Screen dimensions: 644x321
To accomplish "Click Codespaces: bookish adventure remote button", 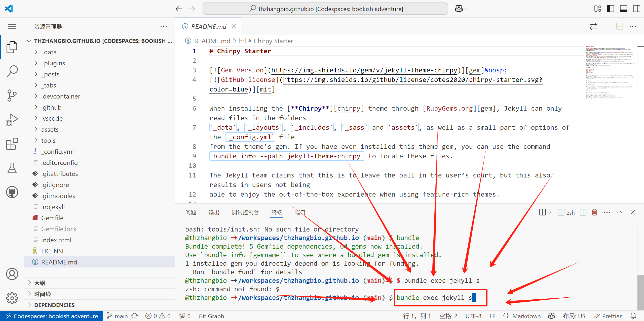I will (52, 316).
